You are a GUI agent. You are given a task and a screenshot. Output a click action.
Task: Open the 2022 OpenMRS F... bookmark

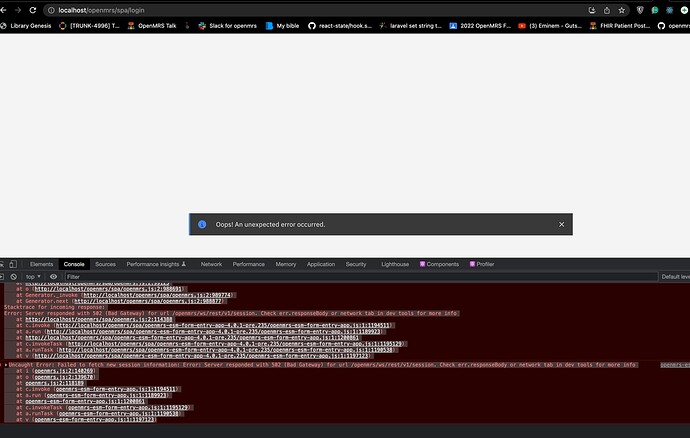point(480,26)
